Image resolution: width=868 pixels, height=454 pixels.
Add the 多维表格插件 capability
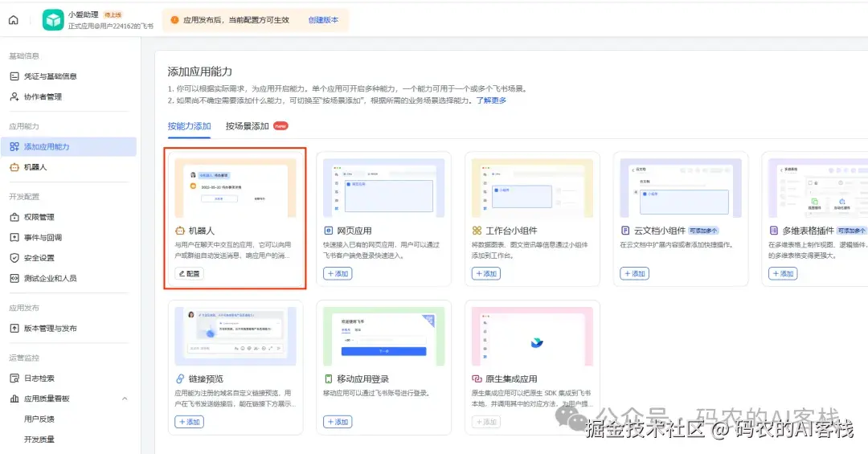coord(783,273)
